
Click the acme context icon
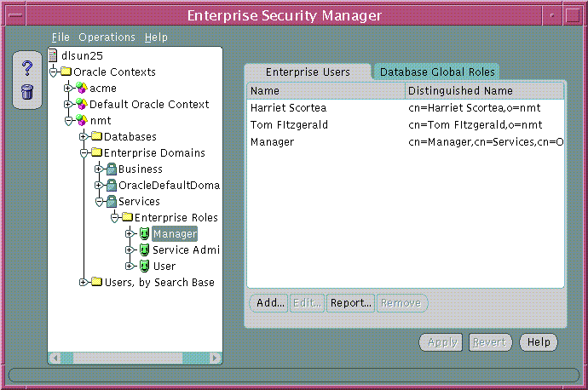point(82,89)
